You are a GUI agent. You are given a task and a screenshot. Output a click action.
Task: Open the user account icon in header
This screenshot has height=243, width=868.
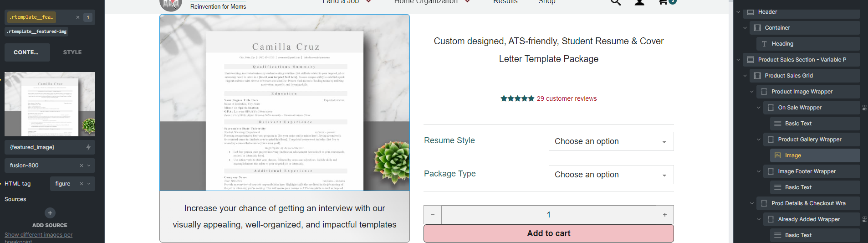click(639, 2)
